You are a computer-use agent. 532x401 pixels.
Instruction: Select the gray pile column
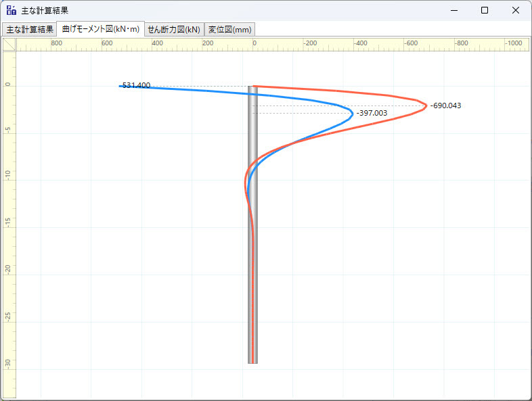(x=253, y=270)
